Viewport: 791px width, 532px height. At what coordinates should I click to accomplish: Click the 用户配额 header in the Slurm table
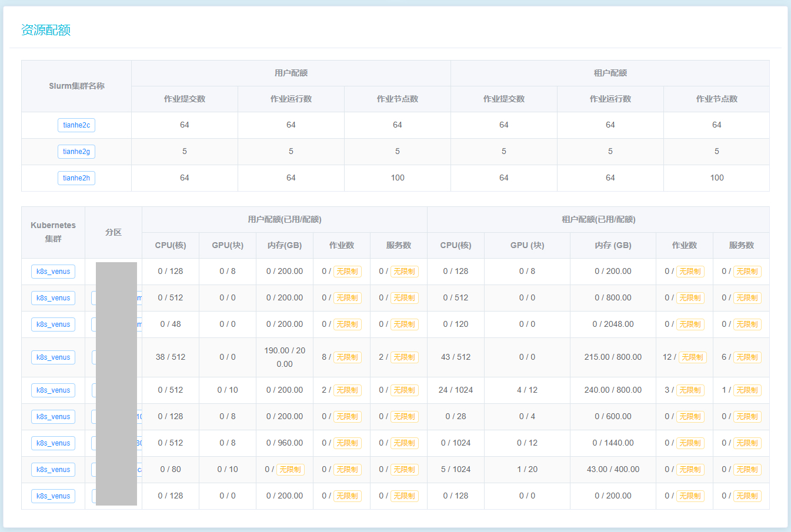point(291,73)
